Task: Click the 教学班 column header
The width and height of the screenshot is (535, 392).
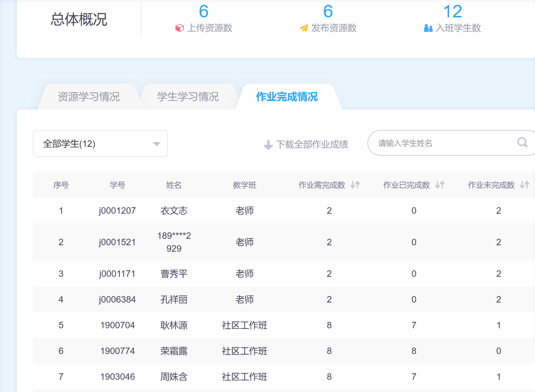Action: coord(244,185)
